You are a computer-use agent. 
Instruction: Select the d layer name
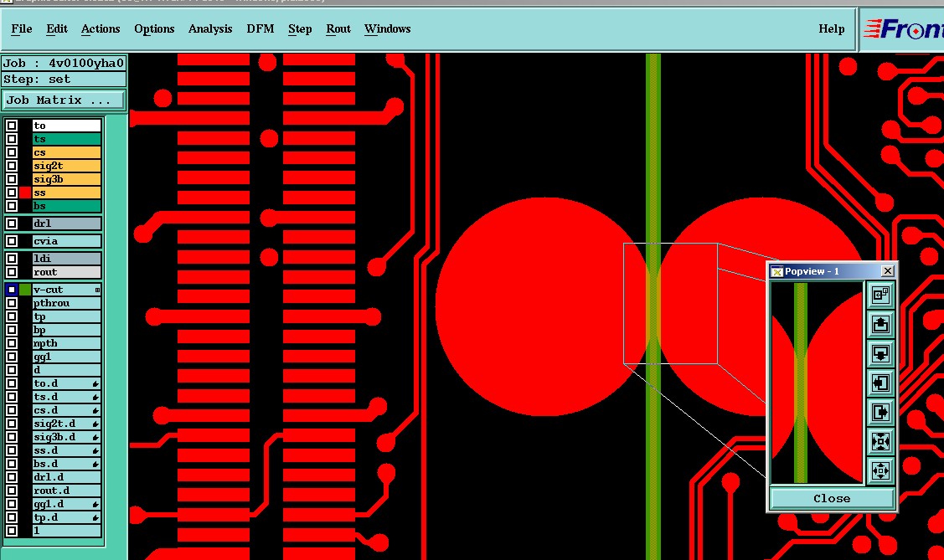pyautogui.click(x=67, y=371)
